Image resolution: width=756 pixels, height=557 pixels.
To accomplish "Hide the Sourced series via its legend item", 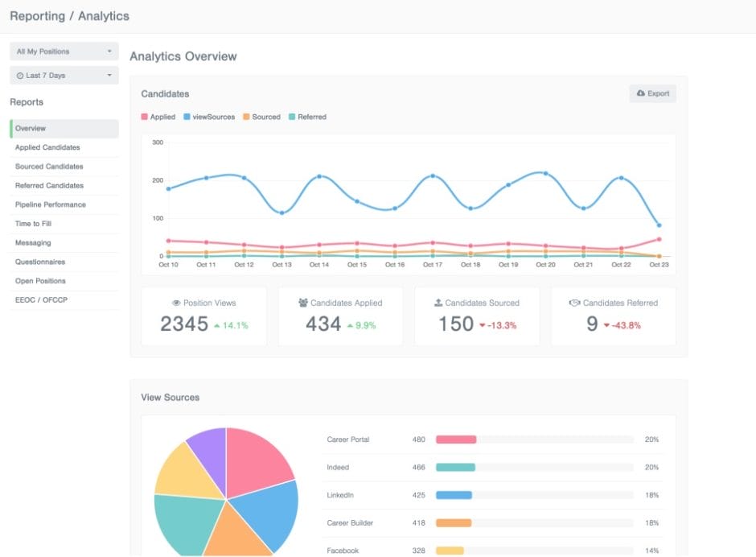I will coord(262,117).
